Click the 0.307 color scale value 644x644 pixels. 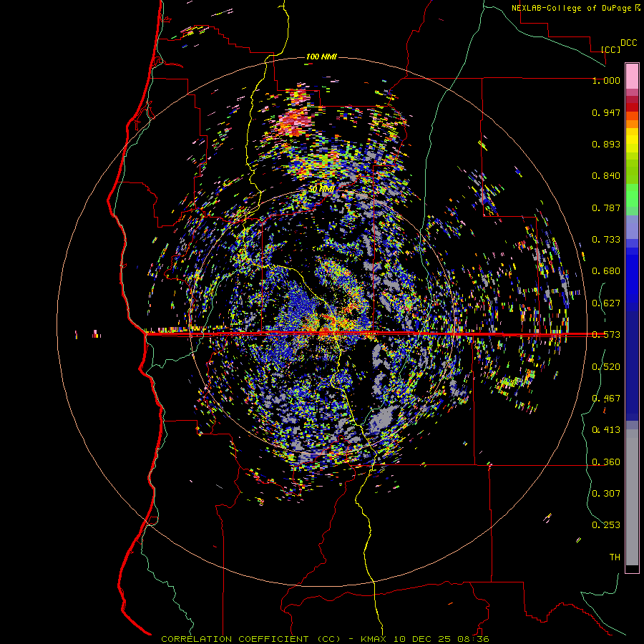(606, 494)
